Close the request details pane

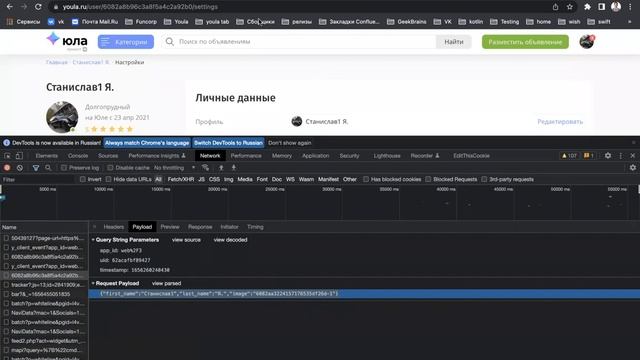click(x=94, y=227)
